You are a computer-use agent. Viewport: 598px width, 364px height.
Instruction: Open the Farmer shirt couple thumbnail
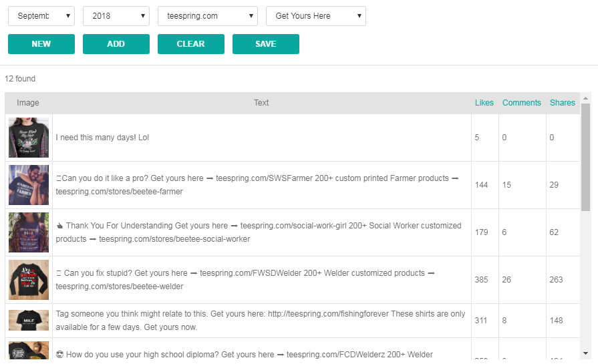pyautogui.click(x=29, y=185)
